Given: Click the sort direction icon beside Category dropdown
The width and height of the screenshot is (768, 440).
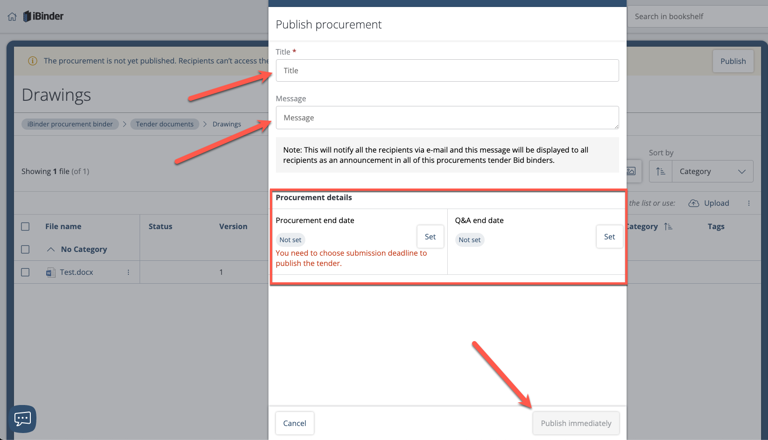Looking at the screenshot, I should click(x=660, y=171).
